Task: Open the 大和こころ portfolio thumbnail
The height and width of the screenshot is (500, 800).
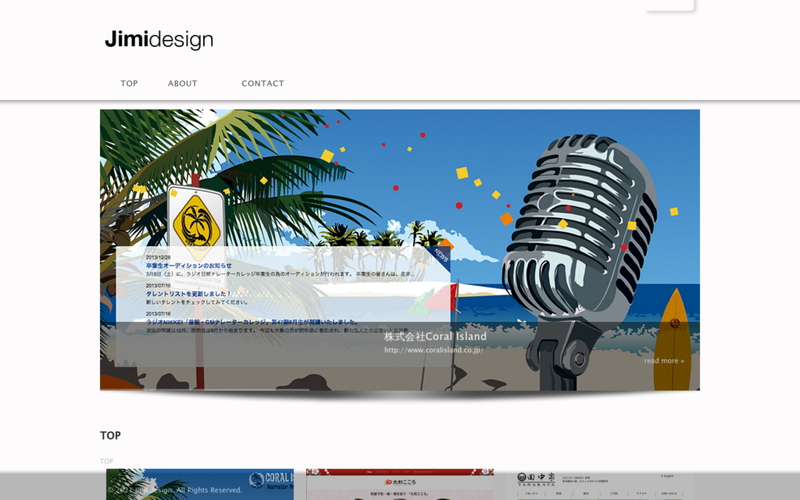Action: pyautogui.click(x=400, y=484)
